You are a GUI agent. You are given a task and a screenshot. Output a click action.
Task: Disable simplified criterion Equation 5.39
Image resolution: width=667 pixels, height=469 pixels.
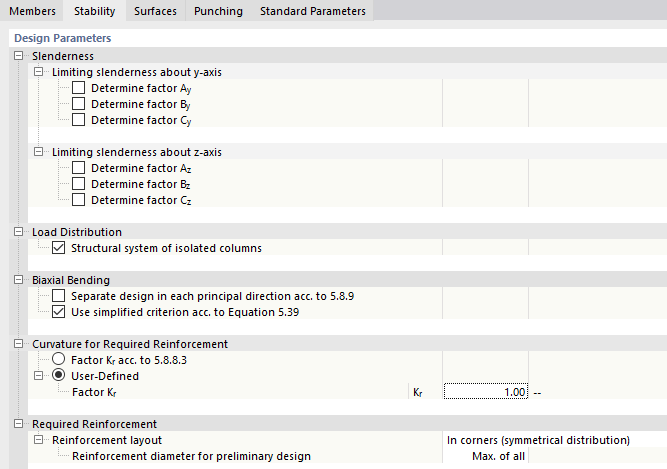[58, 312]
